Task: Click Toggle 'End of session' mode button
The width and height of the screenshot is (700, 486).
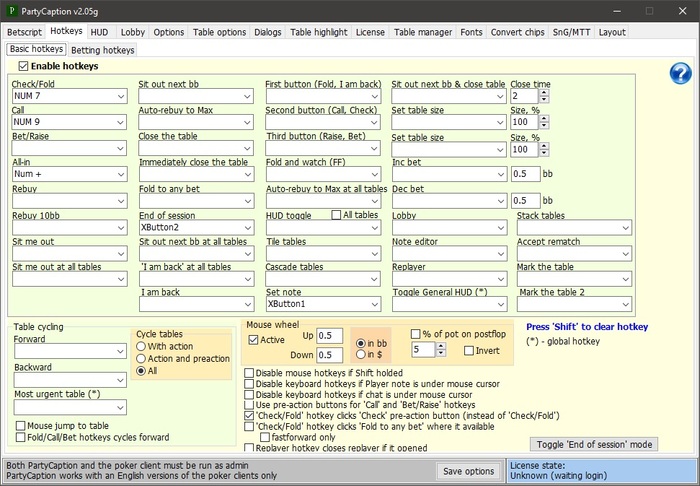Action: 594,444
